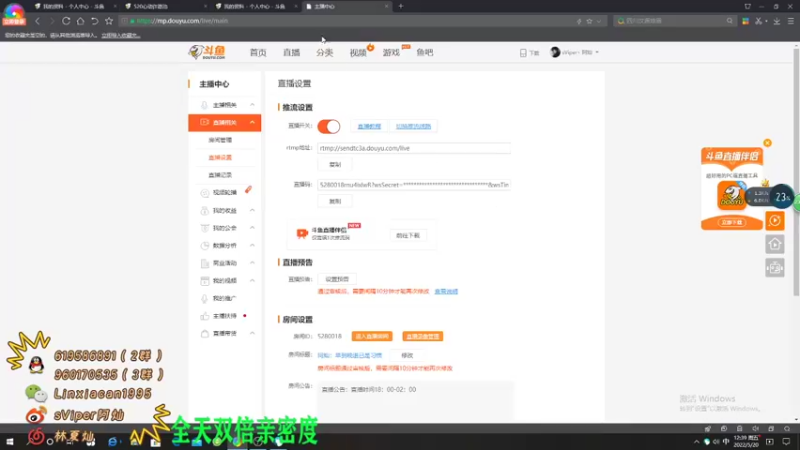
Task: Open the Windows Start button
Action: coord(10,442)
